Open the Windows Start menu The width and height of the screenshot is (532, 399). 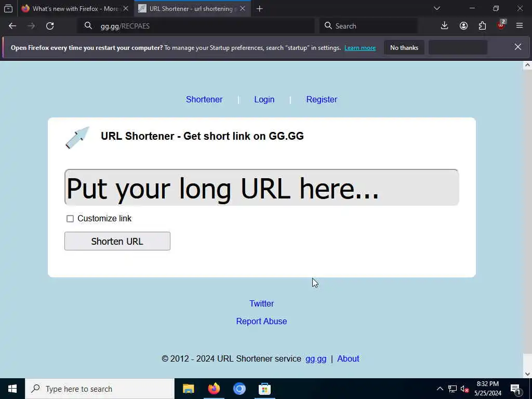(x=12, y=389)
